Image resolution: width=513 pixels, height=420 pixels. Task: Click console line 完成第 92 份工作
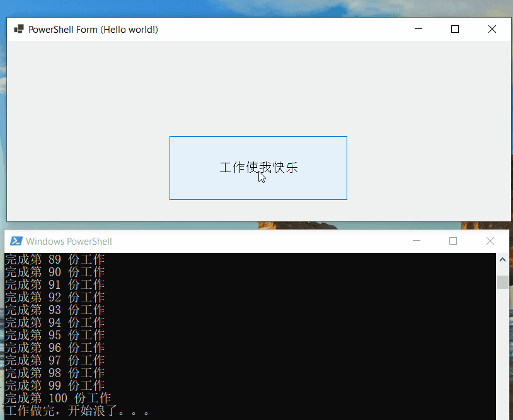[x=55, y=297]
